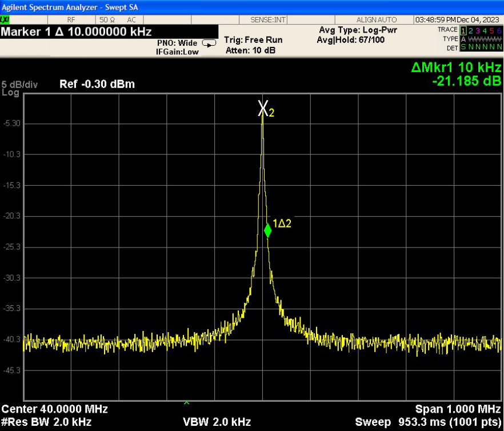The image size is (504, 431).
Task: Click the Marker 1 Δ 10.000000 kHz field
Action: [77, 31]
